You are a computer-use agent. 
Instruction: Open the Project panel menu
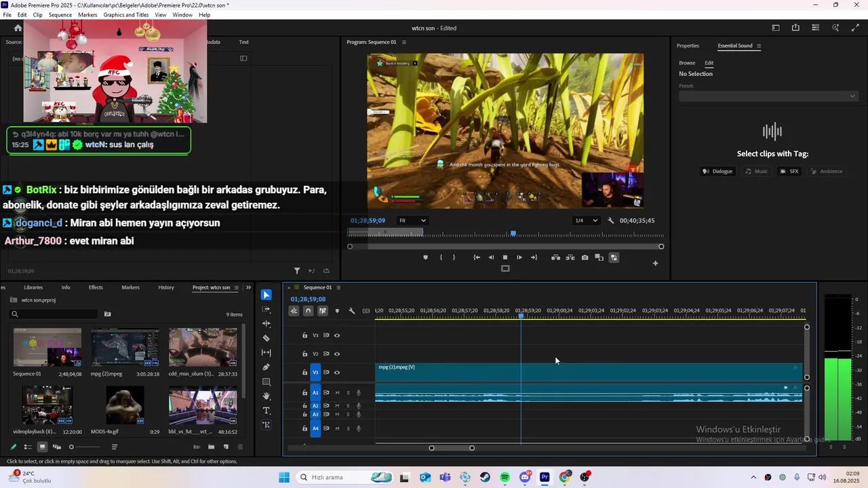pos(237,287)
